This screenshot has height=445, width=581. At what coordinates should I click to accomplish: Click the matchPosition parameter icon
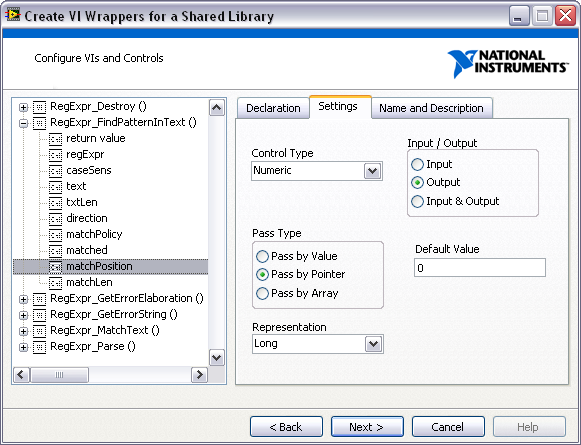56,267
